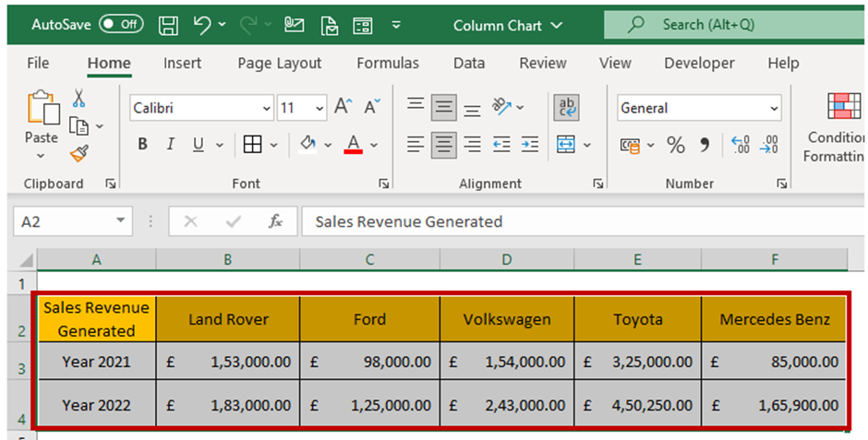Image resolution: width=868 pixels, height=440 pixels.
Task: Open the Font settings dialog launcher
Action: 383,184
